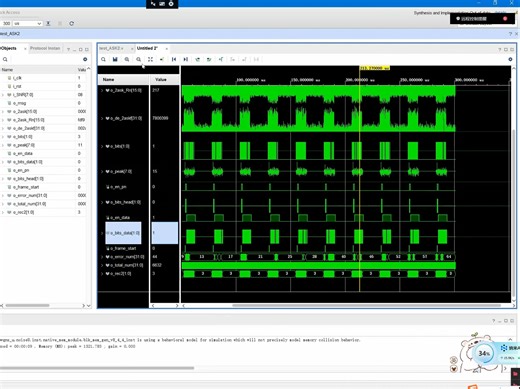This screenshot has width=520, height=389.
Task: Maximize the Objects panel
Action: [x=80, y=49]
